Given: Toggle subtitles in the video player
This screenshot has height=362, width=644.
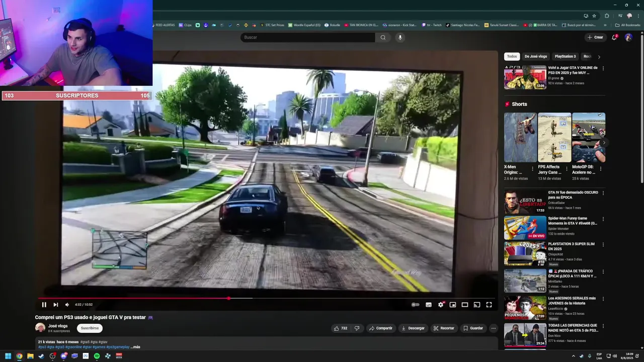Looking at the screenshot, I should 429,305.
